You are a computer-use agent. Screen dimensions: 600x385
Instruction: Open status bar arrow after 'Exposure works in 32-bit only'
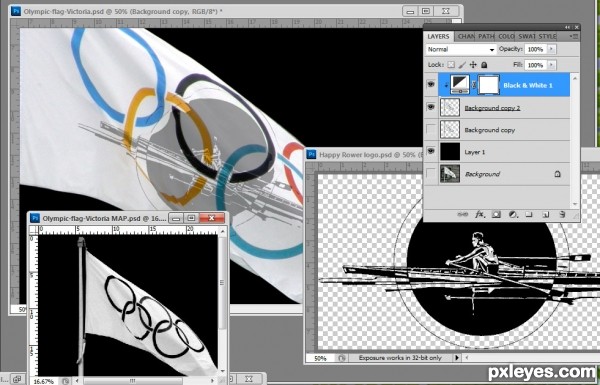pyautogui.click(x=457, y=358)
